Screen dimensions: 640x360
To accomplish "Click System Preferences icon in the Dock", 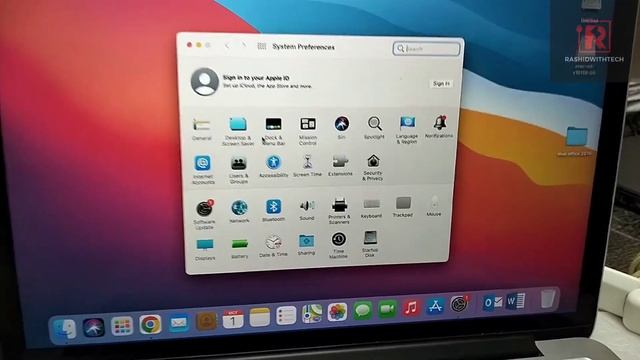I will coord(459,304).
